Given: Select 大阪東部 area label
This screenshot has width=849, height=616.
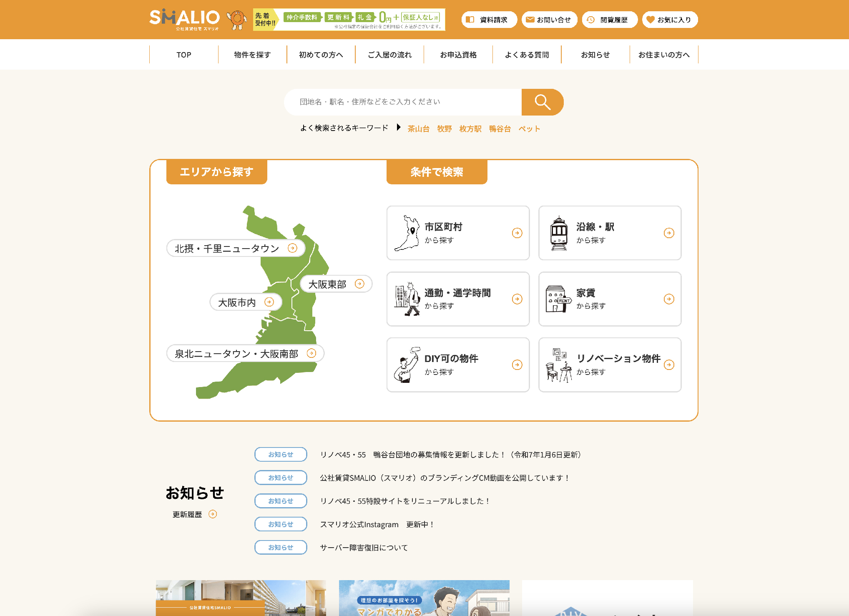Looking at the screenshot, I should point(336,284).
